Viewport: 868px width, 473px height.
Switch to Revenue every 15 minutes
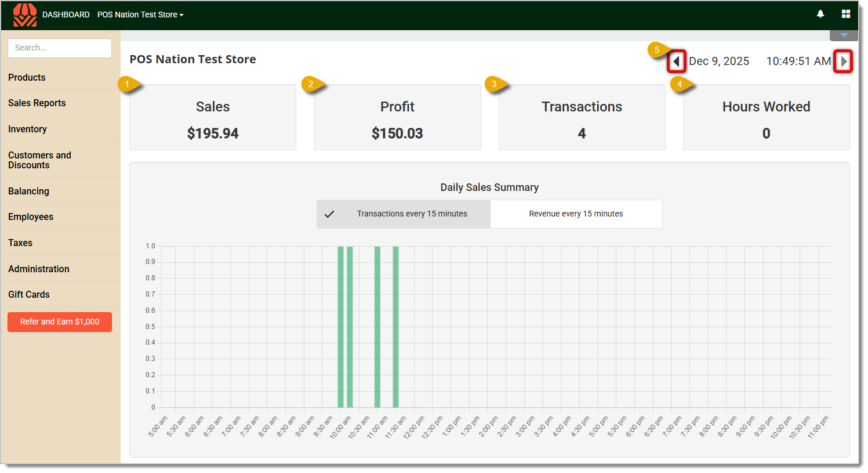576,214
